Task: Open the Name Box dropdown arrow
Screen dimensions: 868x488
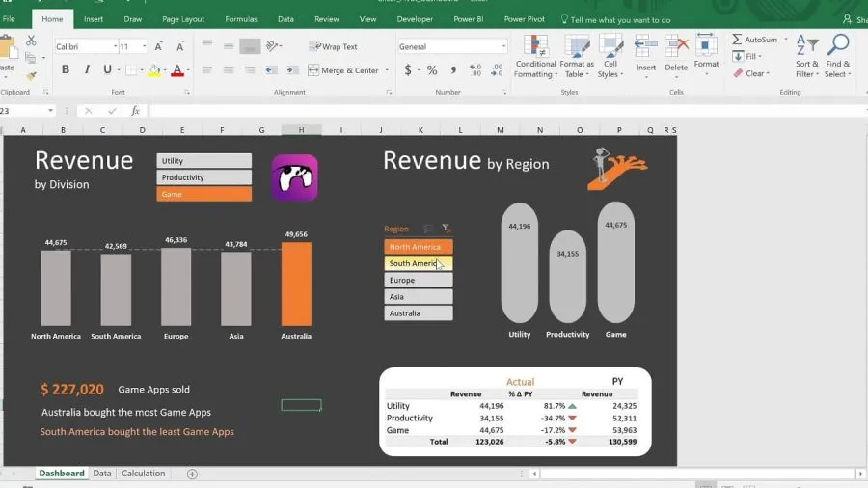Action: click(50, 111)
